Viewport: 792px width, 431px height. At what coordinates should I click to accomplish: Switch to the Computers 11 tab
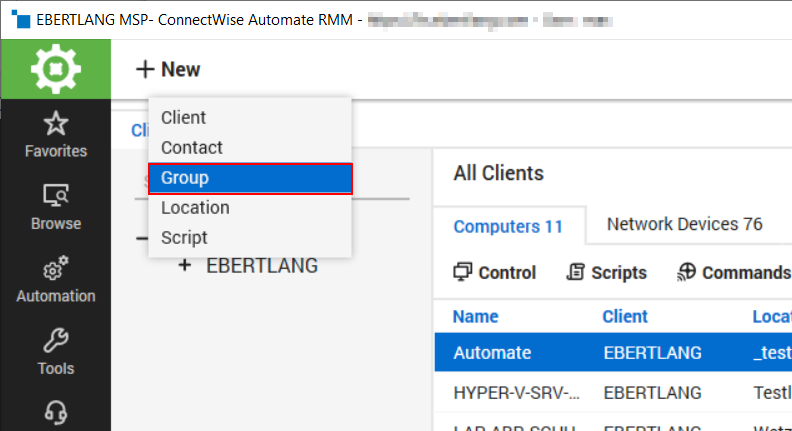pos(508,226)
